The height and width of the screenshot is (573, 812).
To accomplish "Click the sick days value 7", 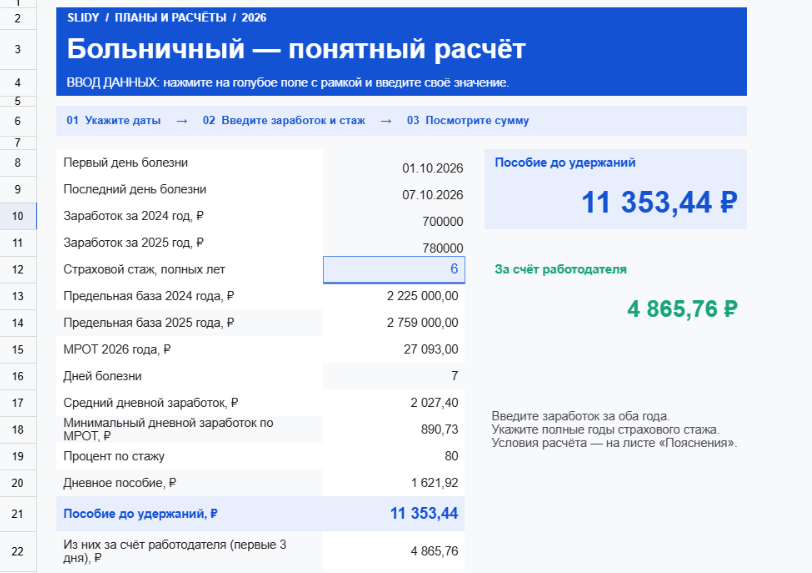I will coord(455,376).
